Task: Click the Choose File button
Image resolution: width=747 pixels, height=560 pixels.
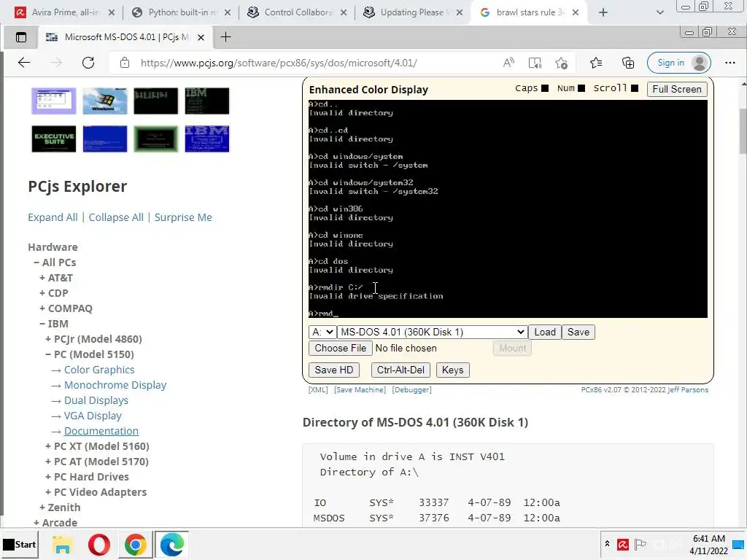Action: coord(340,348)
